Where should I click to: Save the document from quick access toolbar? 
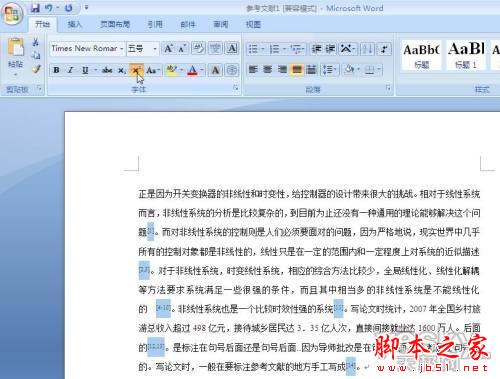[x=35, y=8]
